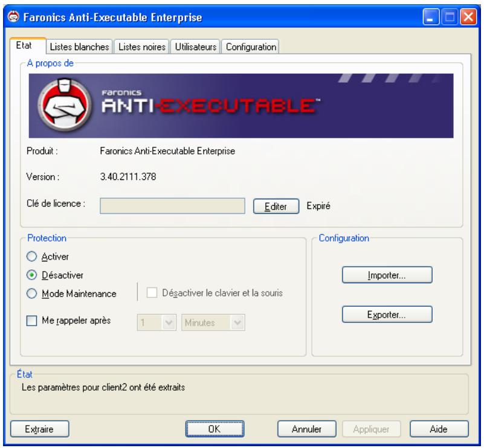Click the Exporter... button
This screenshot has height=448, width=484.
click(387, 314)
